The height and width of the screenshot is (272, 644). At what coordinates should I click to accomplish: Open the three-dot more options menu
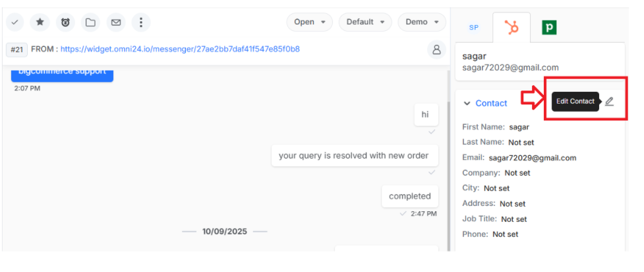(x=141, y=22)
